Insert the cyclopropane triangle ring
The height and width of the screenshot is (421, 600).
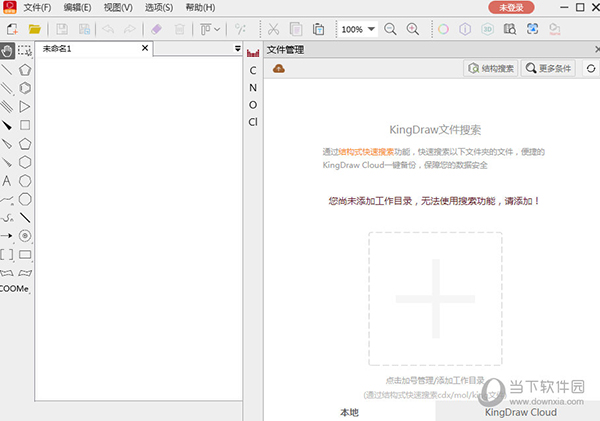coord(25,106)
